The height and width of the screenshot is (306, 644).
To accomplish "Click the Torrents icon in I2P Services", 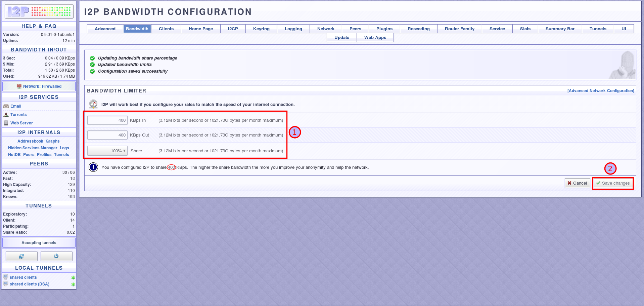I will [x=6, y=115].
